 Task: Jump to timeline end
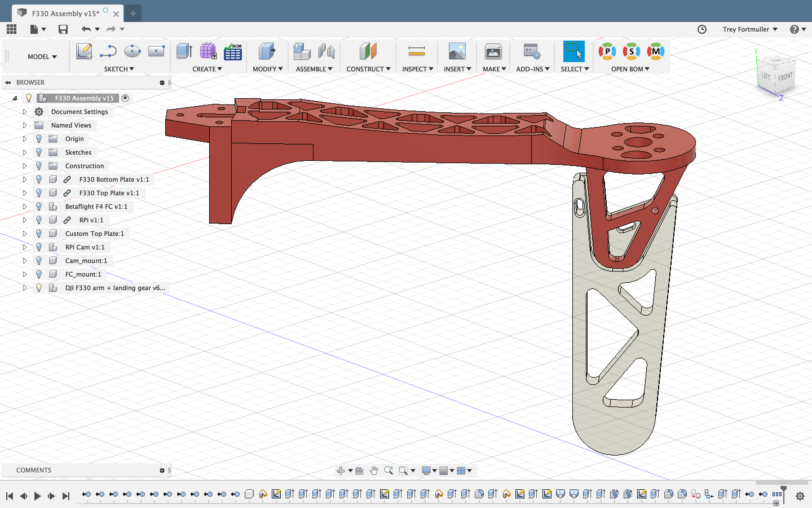pyautogui.click(x=66, y=496)
